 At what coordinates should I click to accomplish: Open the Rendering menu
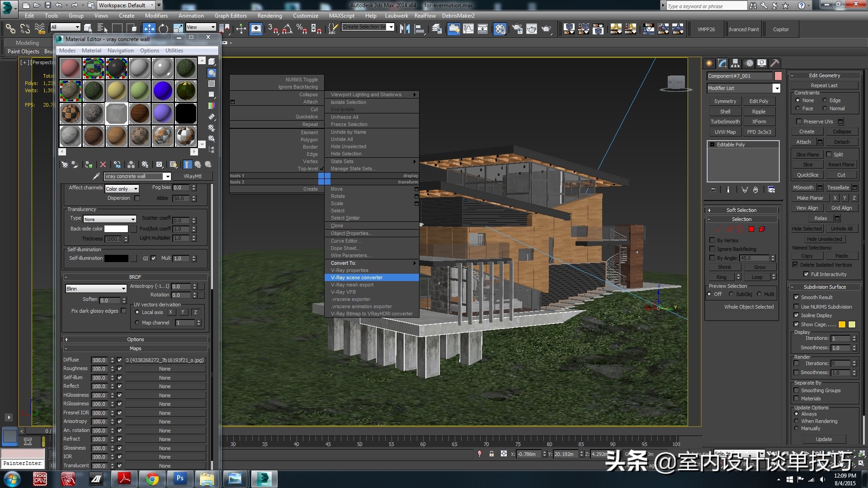(x=269, y=15)
